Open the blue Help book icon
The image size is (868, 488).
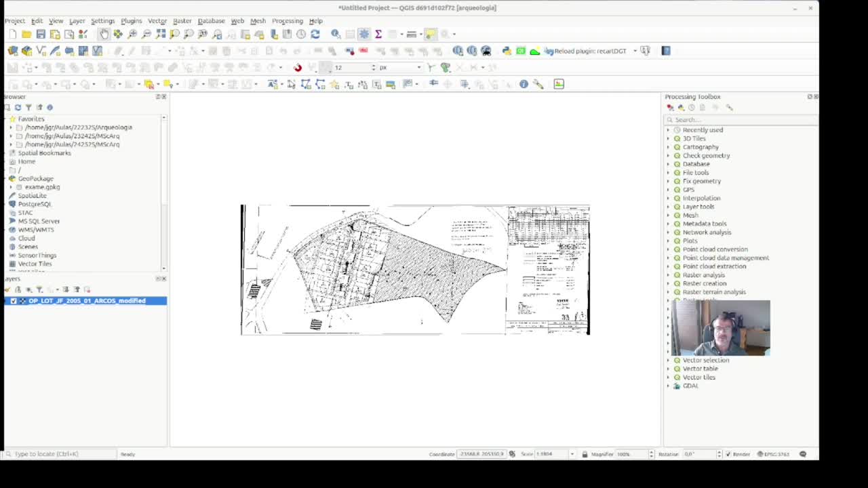[x=666, y=51]
